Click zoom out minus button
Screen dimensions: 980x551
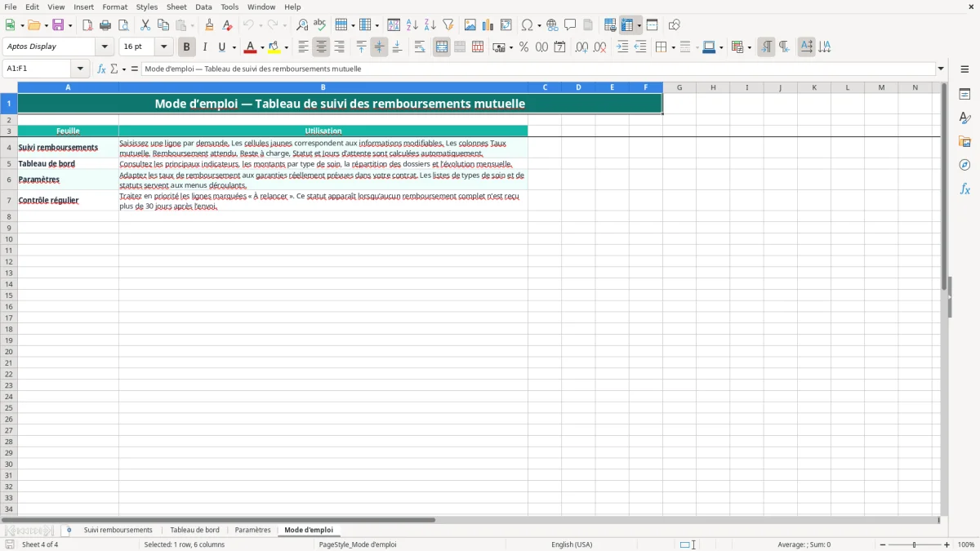click(x=883, y=544)
